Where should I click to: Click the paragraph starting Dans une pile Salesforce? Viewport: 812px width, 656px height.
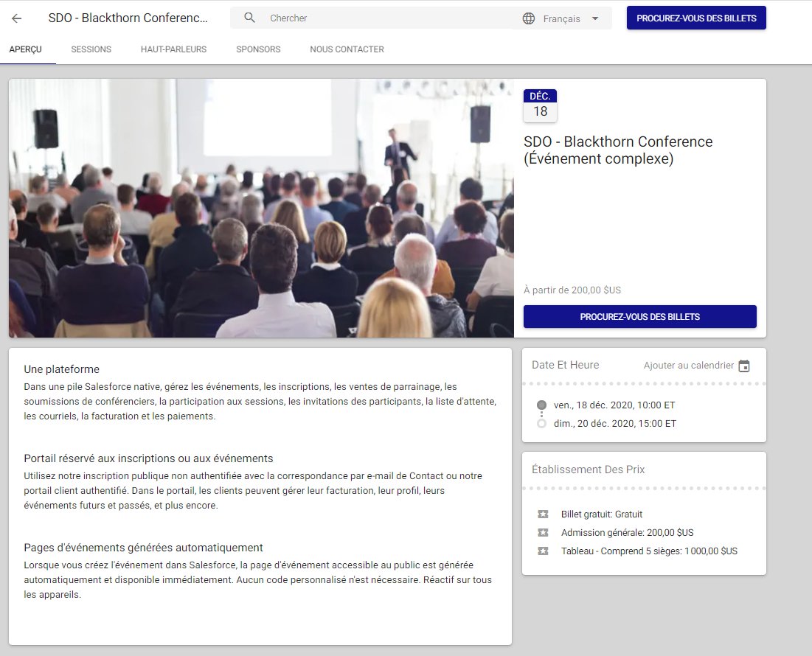[x=260, y=402]
